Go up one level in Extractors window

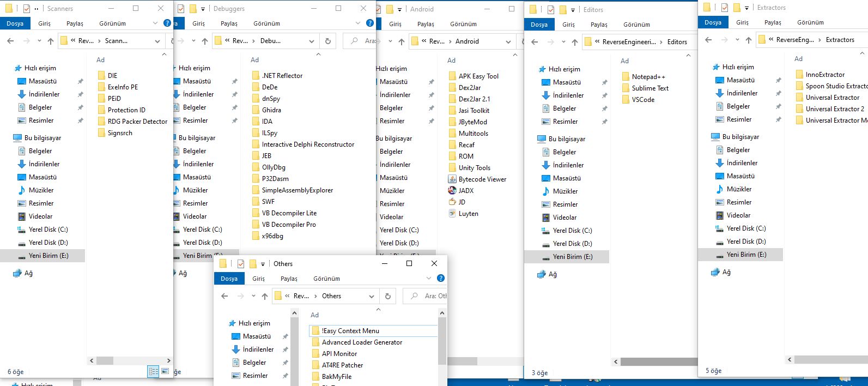tap(749, 40)
